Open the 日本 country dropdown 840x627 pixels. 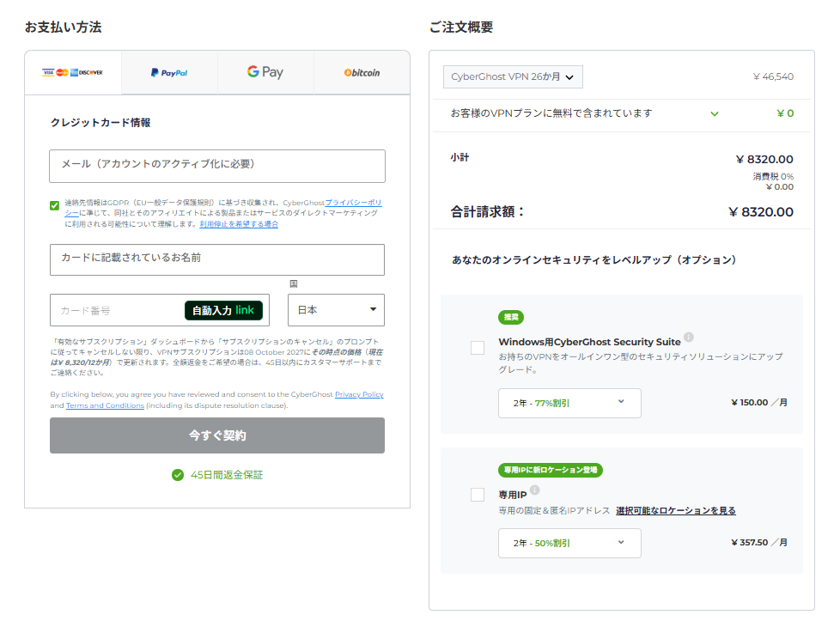tap(336, 310)
